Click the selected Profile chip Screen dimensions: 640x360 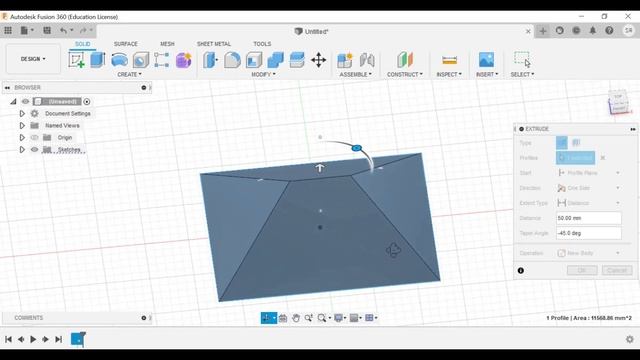[576, 158]
